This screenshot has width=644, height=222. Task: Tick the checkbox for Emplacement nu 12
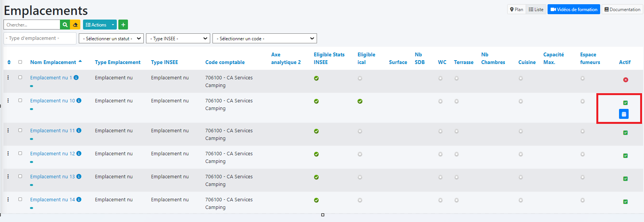pos(20,153)
